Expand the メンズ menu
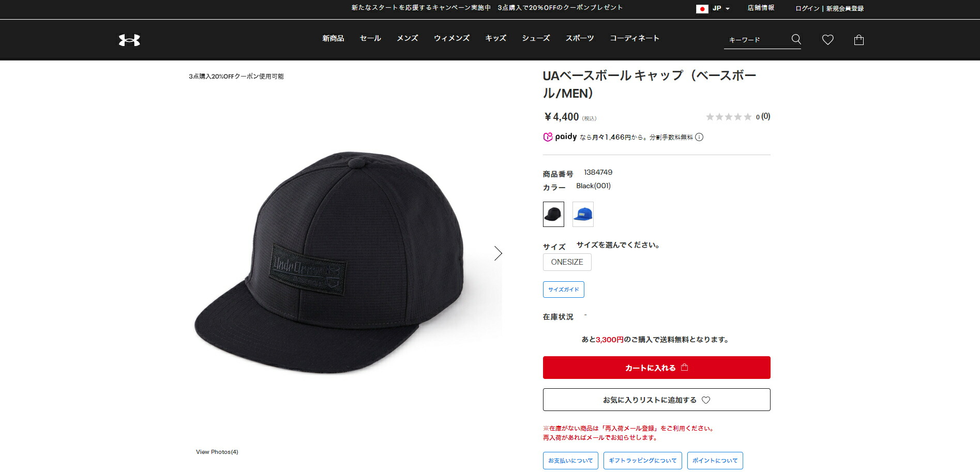980x472 pixels. point(407,38)
